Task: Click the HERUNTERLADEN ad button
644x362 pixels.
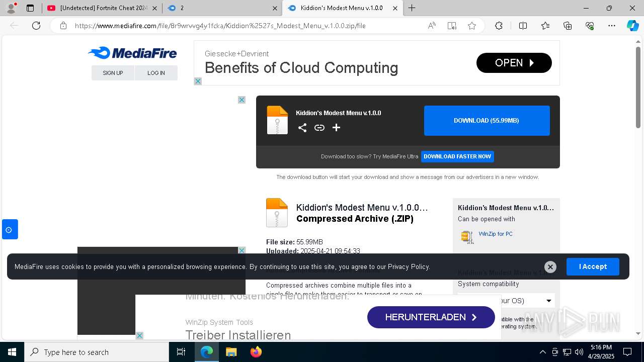Action: tap(431, 317)
